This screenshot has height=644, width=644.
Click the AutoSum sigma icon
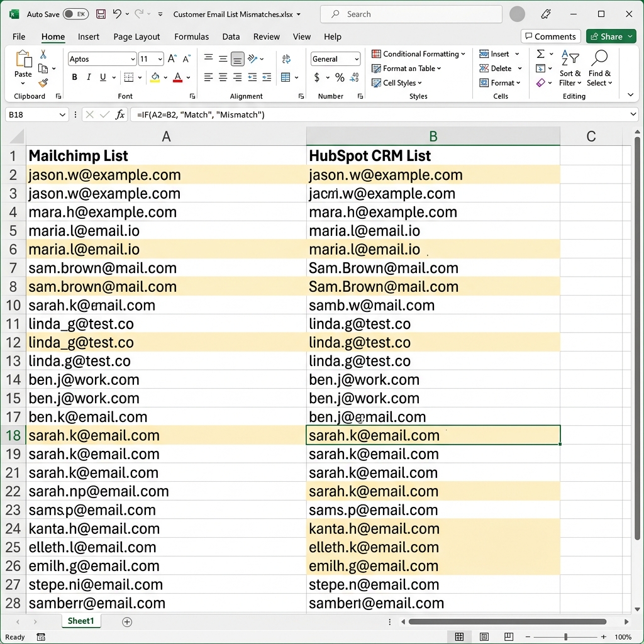(541, 54)
